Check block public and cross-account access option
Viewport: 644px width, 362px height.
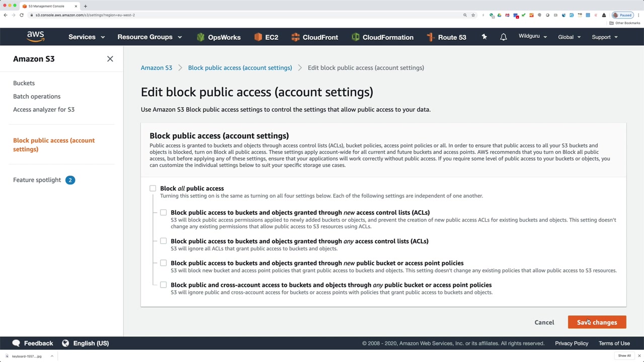[164, 285]
